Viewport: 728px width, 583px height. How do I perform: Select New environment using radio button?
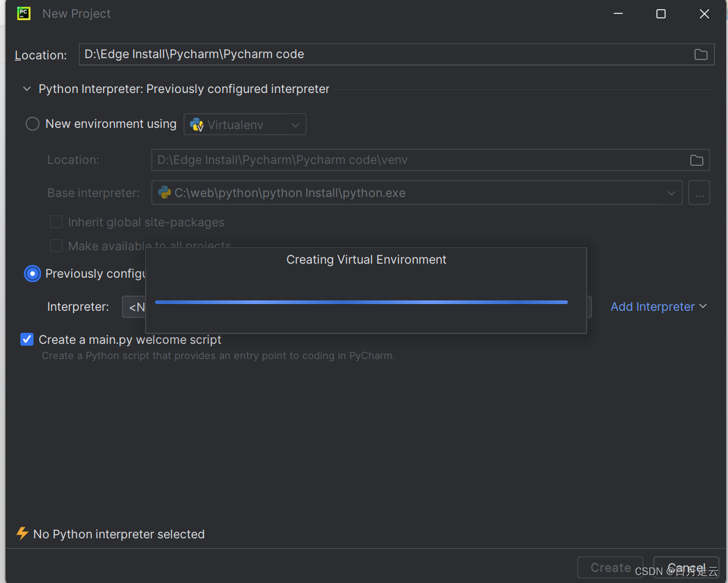tap(32, 124)
